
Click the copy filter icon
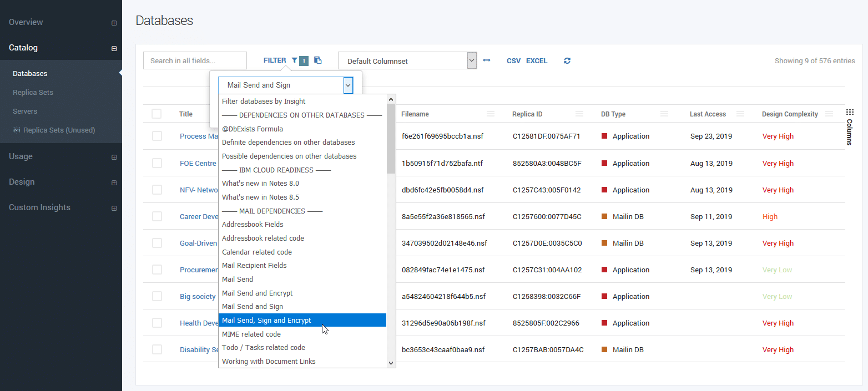tap(317, 60)
